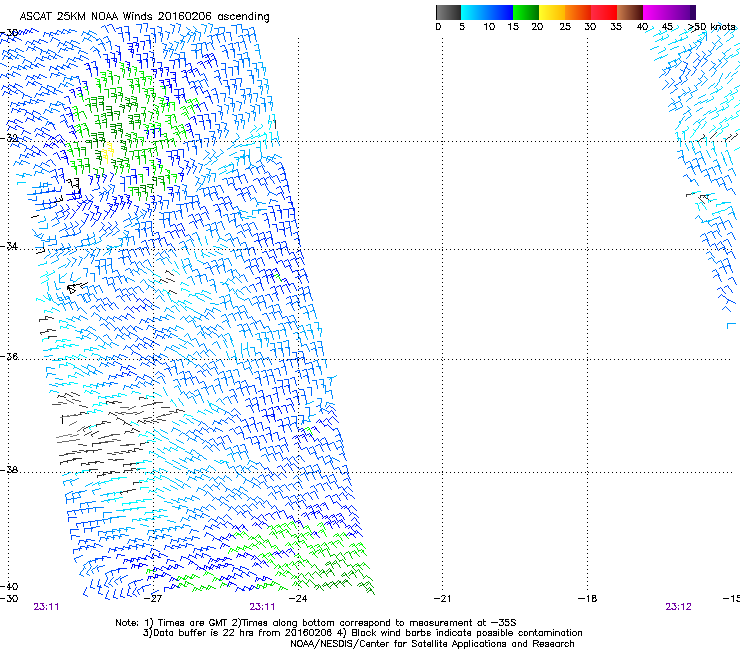The image size is (740, 650).
Task: Click the '10' label under the color bar
Action: 489,27
